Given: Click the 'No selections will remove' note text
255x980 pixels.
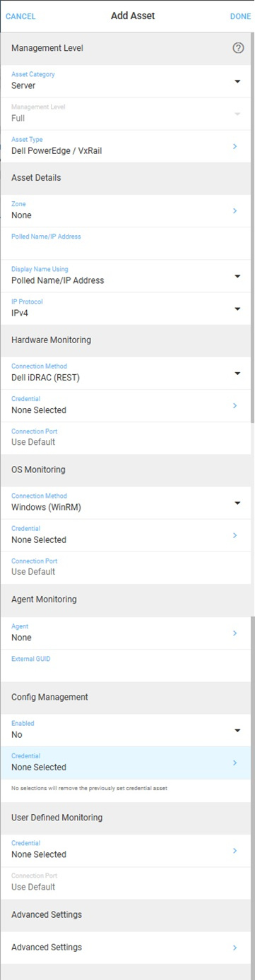Looking at the screenshot, I should click(x=88, y=788).
